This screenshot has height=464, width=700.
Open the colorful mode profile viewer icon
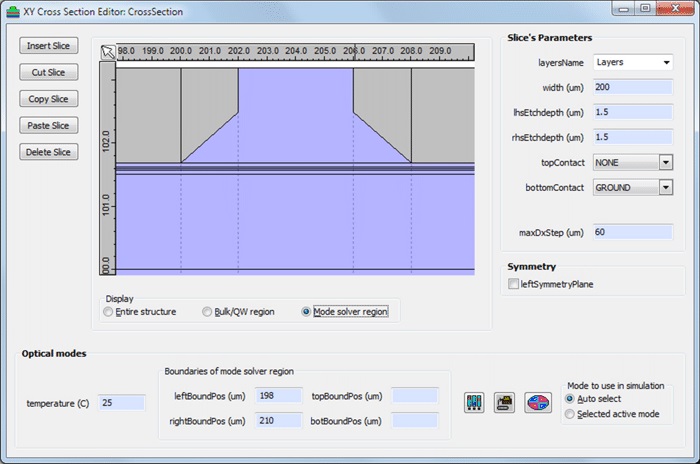click(x=538, y=403)
